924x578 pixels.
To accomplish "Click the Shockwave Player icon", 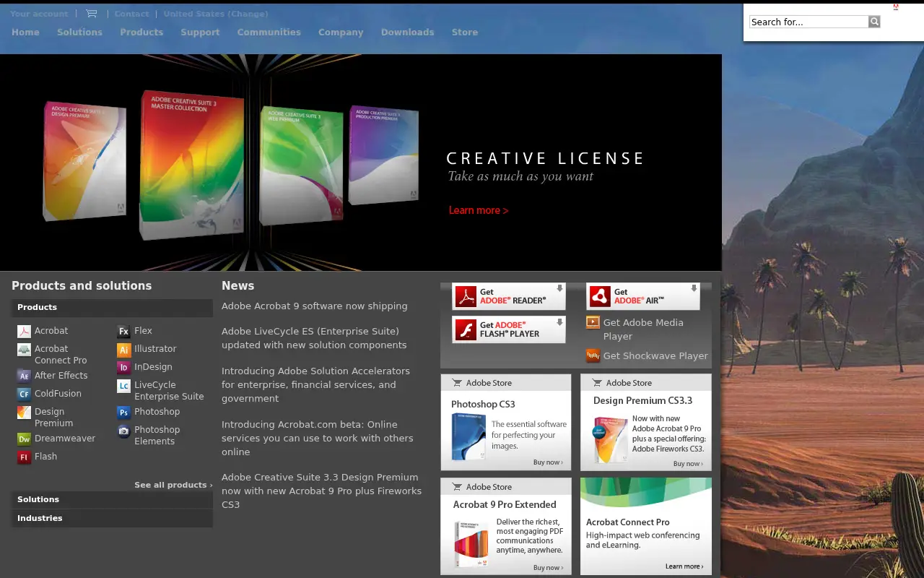I will 593,355.
